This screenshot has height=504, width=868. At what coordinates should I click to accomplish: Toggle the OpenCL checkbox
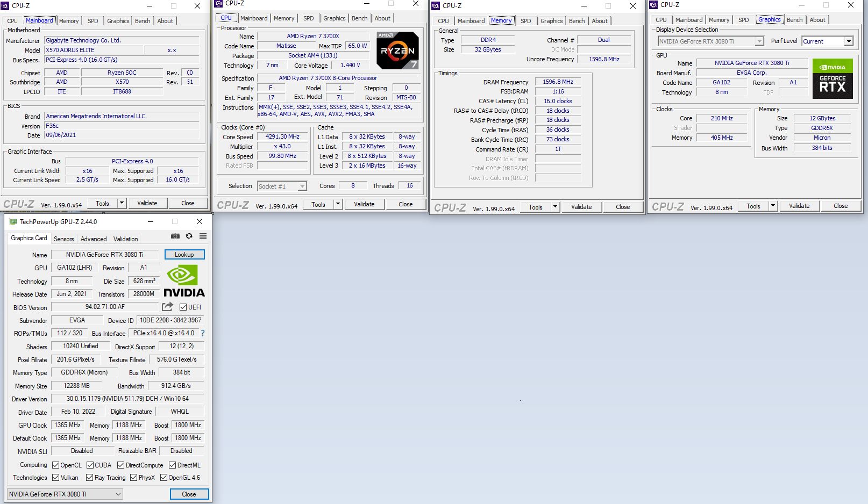(56, 465)
